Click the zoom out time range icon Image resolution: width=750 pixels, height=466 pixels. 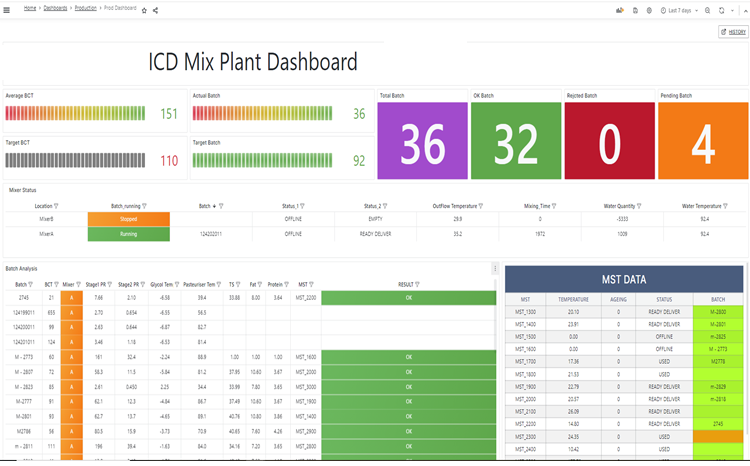tap(707, 10)
